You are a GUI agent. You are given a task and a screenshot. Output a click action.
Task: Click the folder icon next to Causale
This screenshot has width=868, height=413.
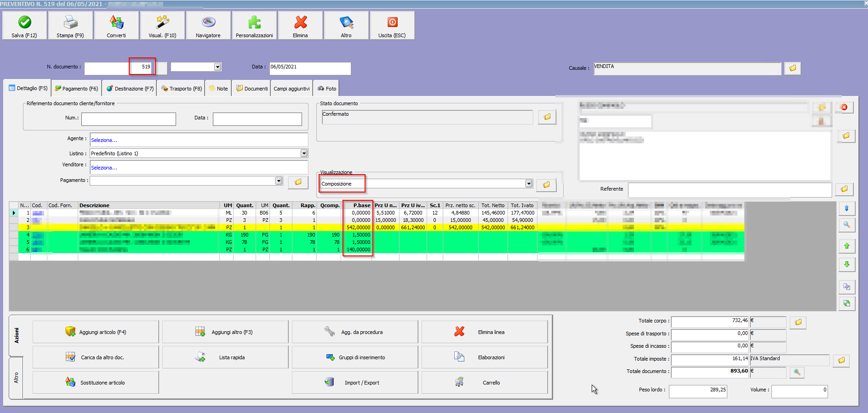point(793,68)
